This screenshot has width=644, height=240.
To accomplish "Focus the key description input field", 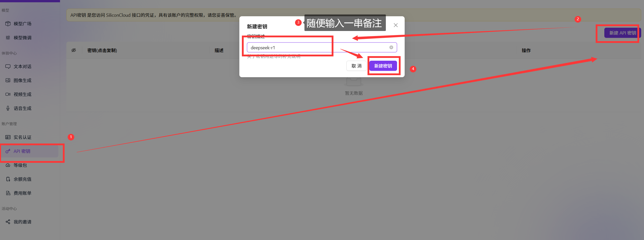I will (318, 47).
